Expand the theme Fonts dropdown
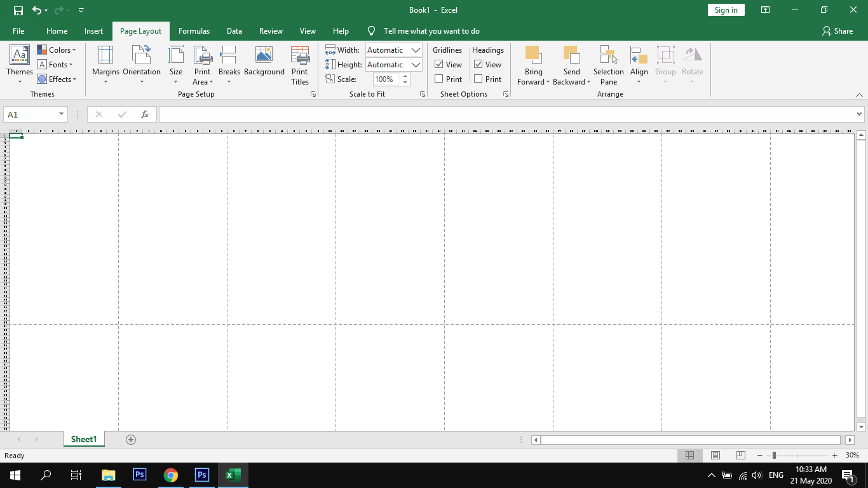 tap(55, 64)
